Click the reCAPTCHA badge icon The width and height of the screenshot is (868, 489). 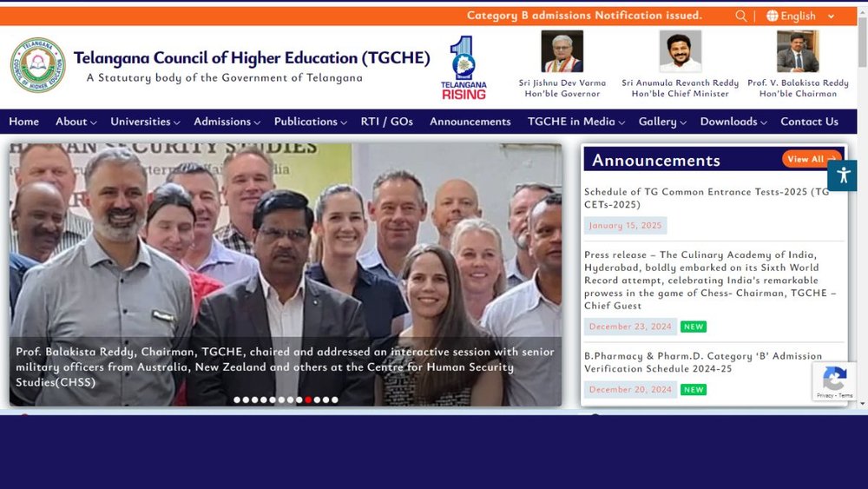[834, 381]
